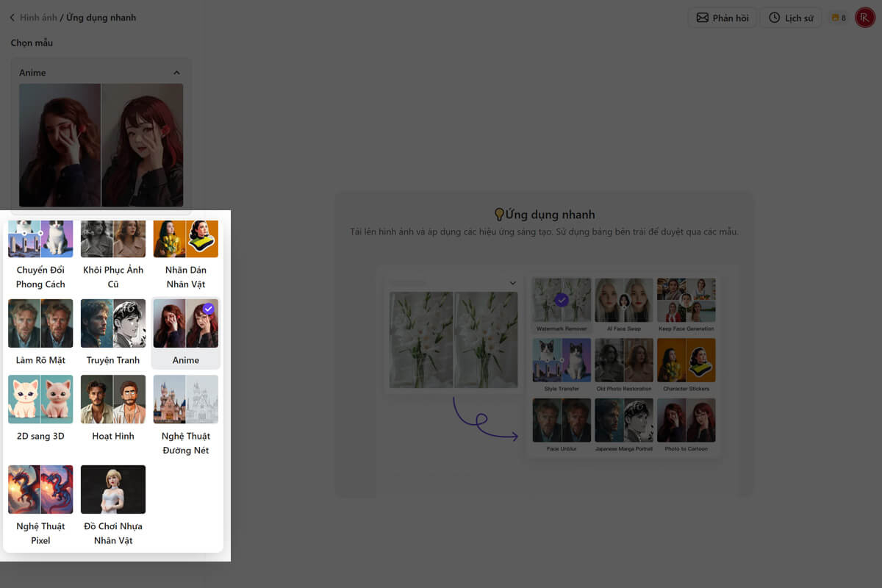
Task: Open the user profile avatar
Action: coord(864,18)
